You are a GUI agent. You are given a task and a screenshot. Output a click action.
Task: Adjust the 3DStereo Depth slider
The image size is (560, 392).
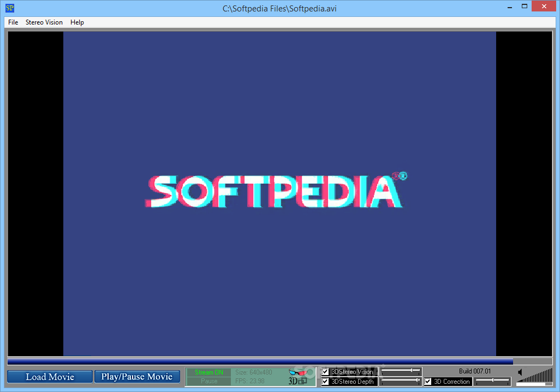[401, 381]
